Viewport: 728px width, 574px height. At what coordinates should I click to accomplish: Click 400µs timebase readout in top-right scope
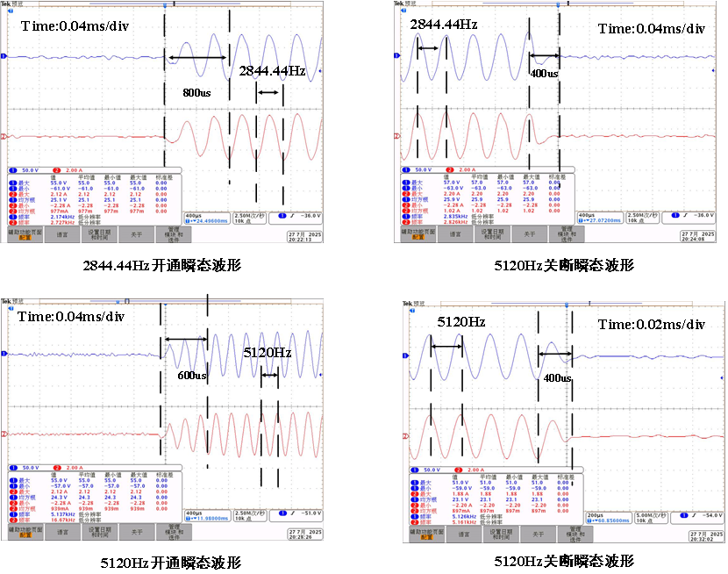(587, 214)
